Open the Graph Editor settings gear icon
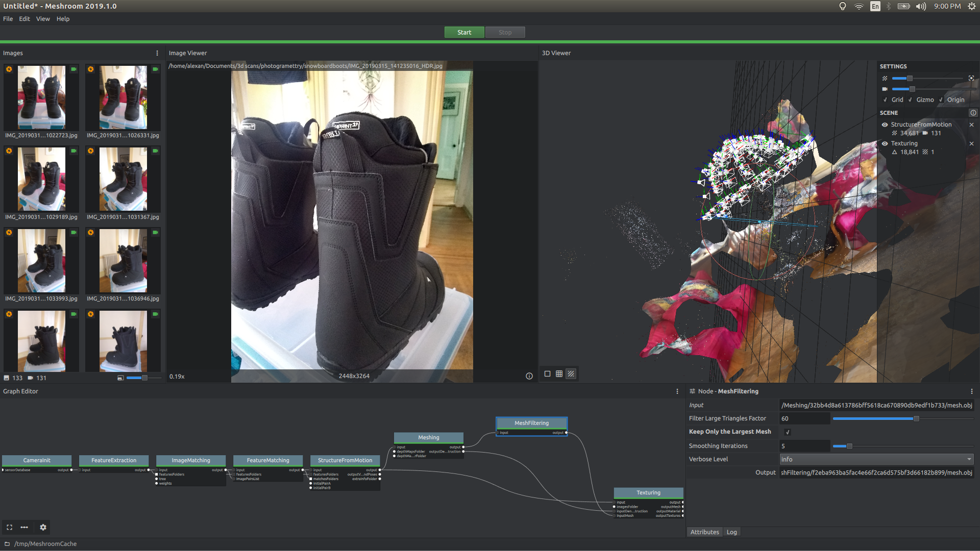 coord(43,527)
